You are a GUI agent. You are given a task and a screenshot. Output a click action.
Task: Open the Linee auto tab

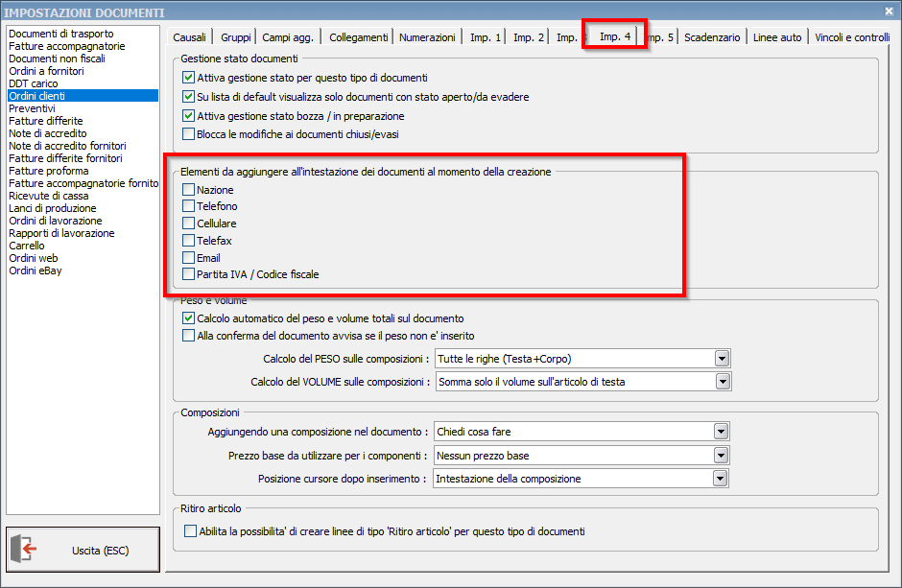tap(777, 37)
